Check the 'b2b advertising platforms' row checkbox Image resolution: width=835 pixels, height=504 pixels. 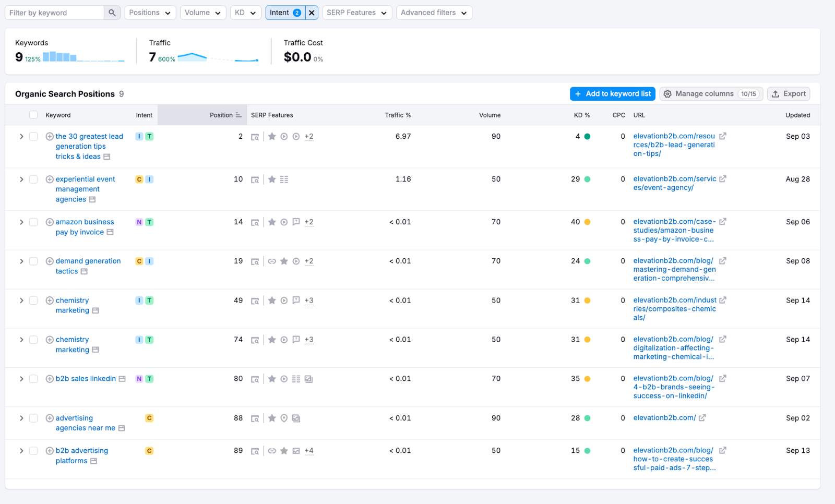pyautogui.click(x=33, y=451)
